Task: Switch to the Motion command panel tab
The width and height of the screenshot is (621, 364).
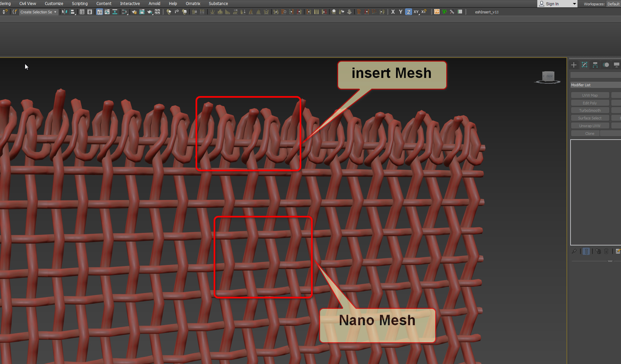Action: click(x=606, y=65)
